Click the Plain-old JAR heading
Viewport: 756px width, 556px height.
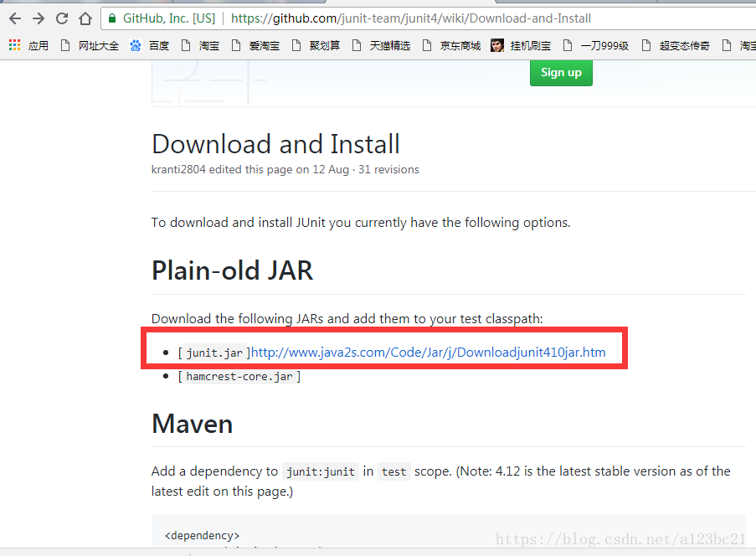[x=233, y=270]
